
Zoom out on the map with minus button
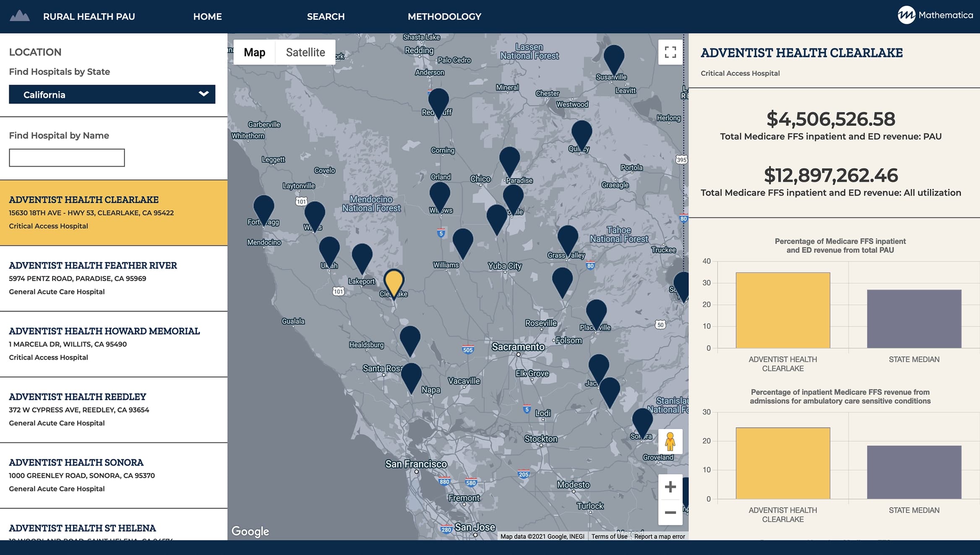(670, 512)
